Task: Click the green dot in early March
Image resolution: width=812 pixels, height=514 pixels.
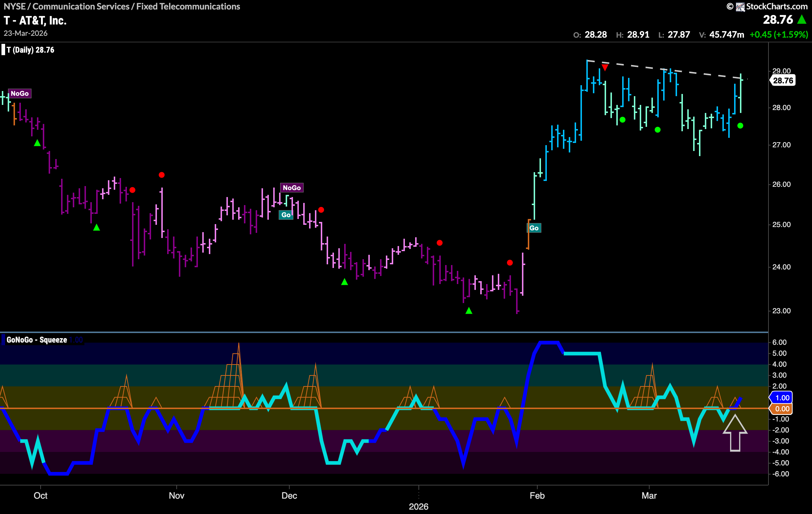Action: point(658,130)
